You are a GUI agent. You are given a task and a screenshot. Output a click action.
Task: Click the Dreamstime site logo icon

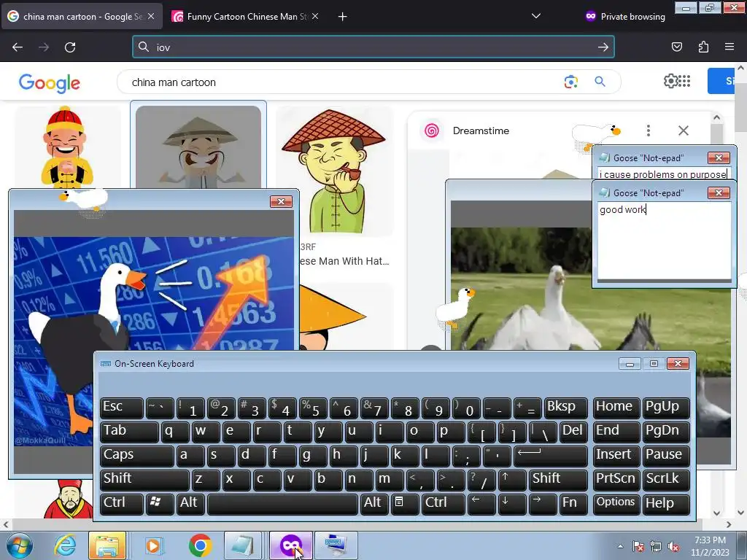[432, 131]
